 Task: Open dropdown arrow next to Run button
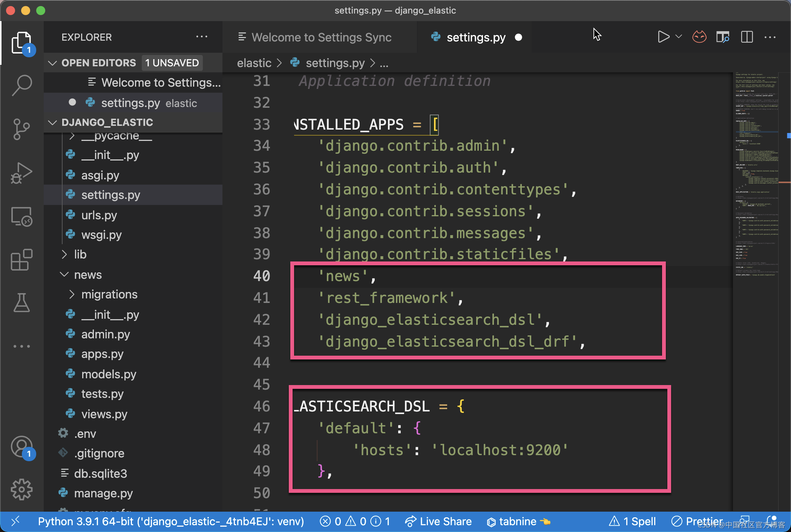coord(679,37)
